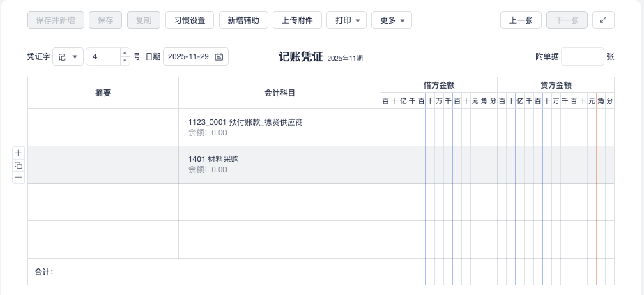Decrease voucher number with down arrow
Image resolution: width=644 pixels, height=295 pixels.
pos(125,61)
